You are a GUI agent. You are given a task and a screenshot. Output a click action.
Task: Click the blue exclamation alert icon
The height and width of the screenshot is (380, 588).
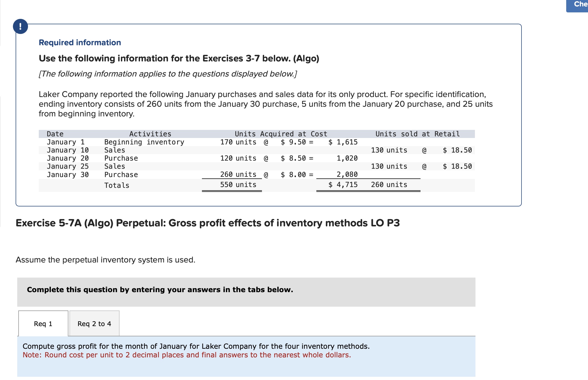(x=20, y=26)
